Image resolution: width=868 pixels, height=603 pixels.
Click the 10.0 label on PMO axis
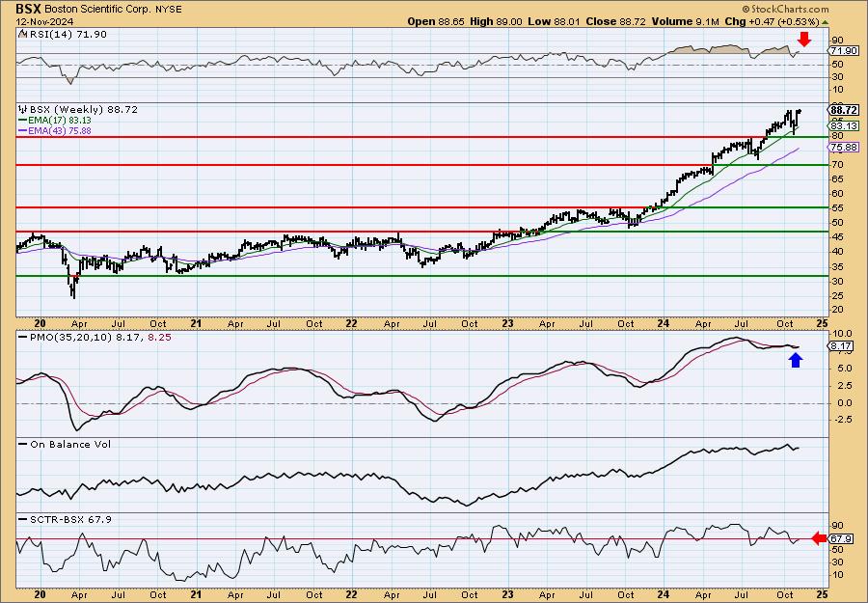click(844, 335)
